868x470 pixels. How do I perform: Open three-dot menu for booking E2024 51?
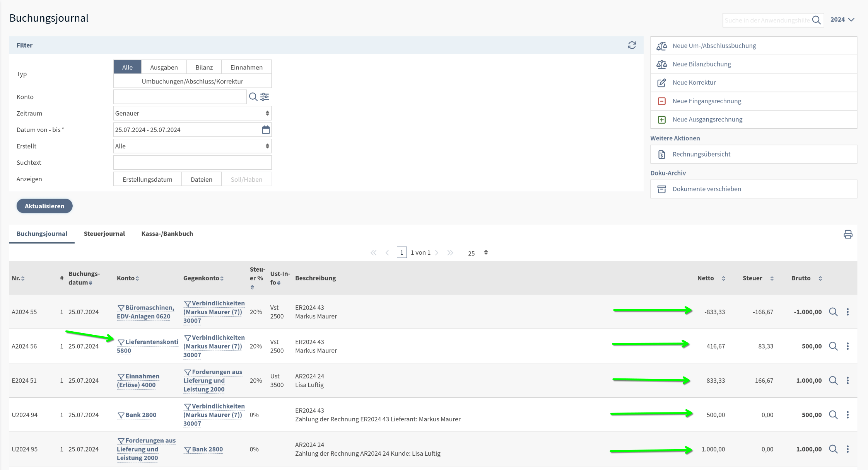tap(847, 380)
